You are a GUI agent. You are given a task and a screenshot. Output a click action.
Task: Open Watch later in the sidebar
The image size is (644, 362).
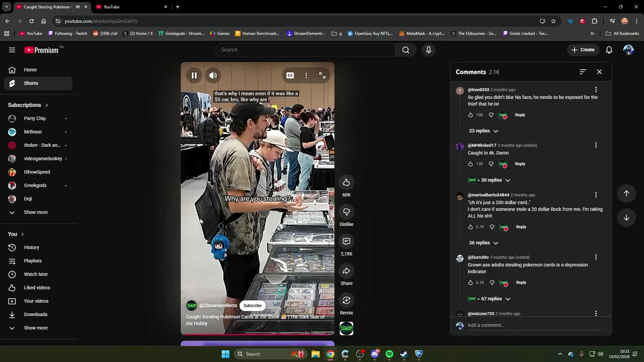(x=38, y=275)
